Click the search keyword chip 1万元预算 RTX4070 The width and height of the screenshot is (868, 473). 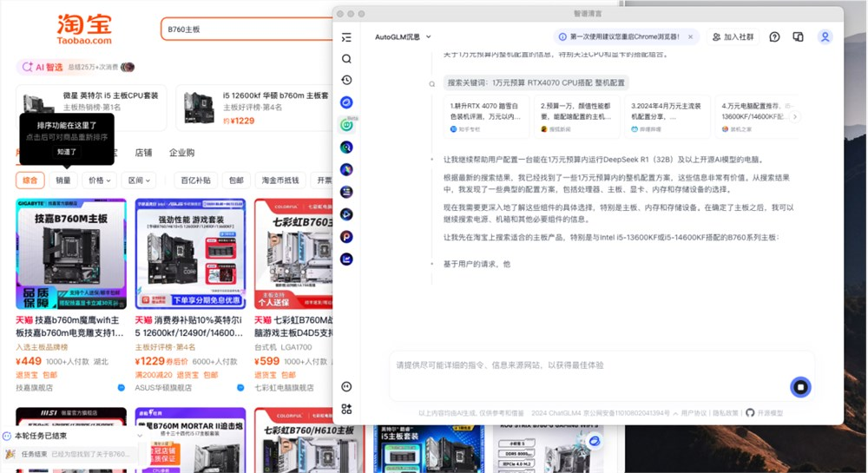pos(536,83)
